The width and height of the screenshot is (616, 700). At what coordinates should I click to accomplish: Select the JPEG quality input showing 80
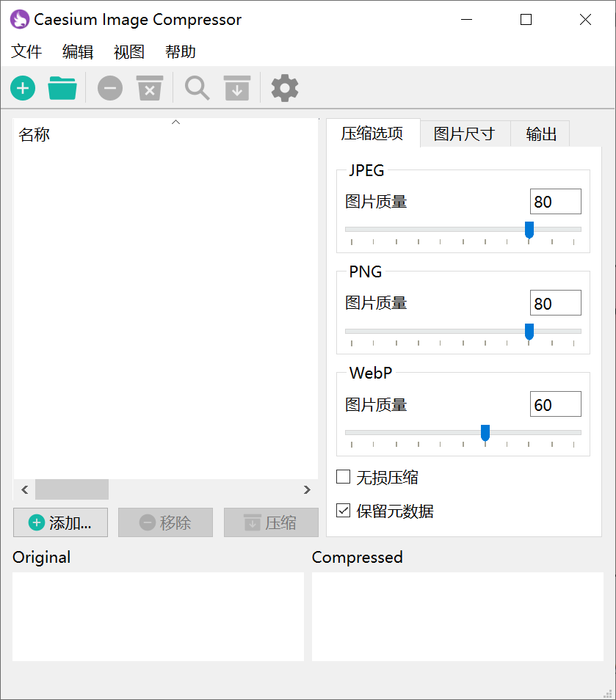555,201
